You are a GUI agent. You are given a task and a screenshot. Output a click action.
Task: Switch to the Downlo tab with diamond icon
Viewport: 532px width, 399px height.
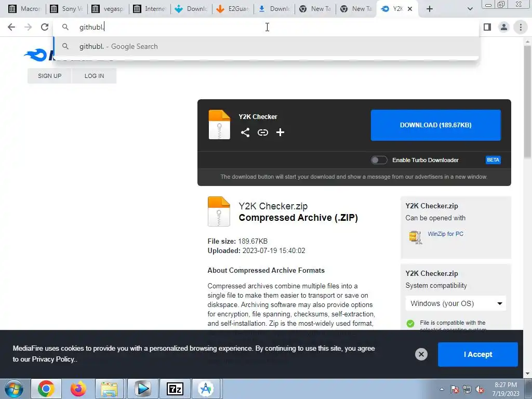tap(191, 9)
